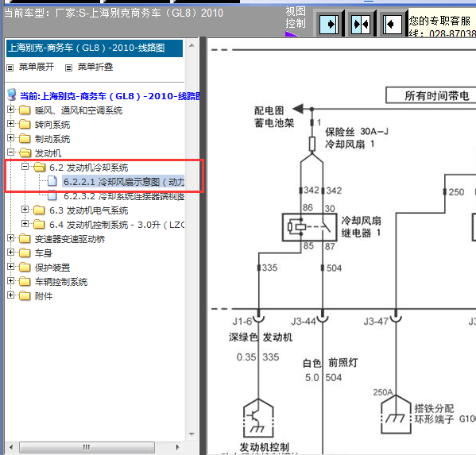Click the 视图控制 label
Image resolution: width=476 pixels, height=455 pixels.
tap(296, 17)
